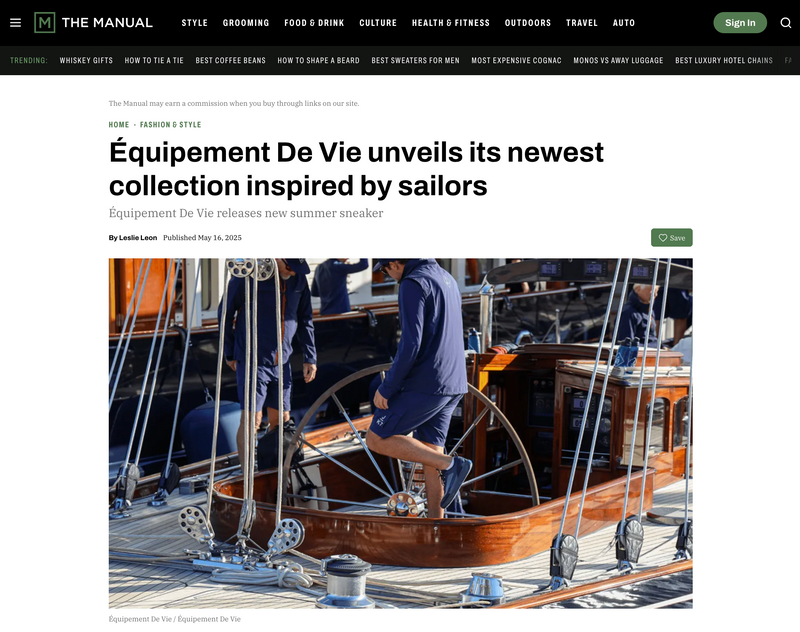Open the Grooming menu
The width and height of the screenshot is (800, 632).
click(x=246, y=23)
